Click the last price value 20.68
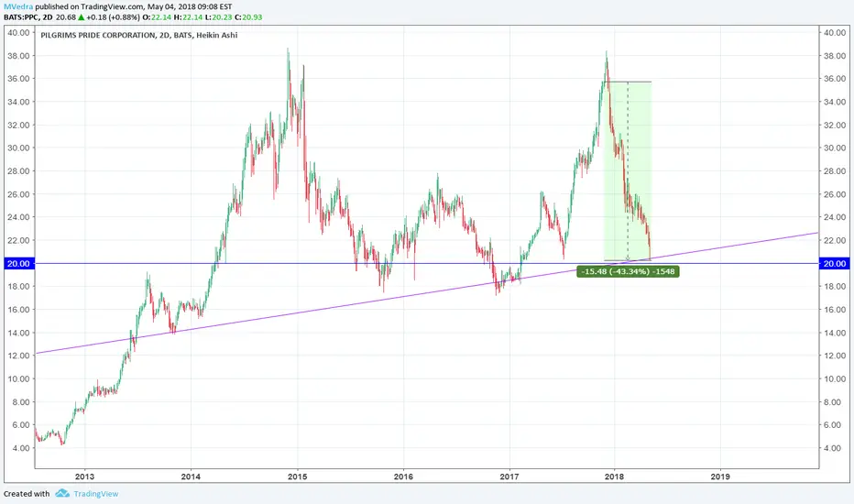 pyautogui.click(x=66, y=16)
